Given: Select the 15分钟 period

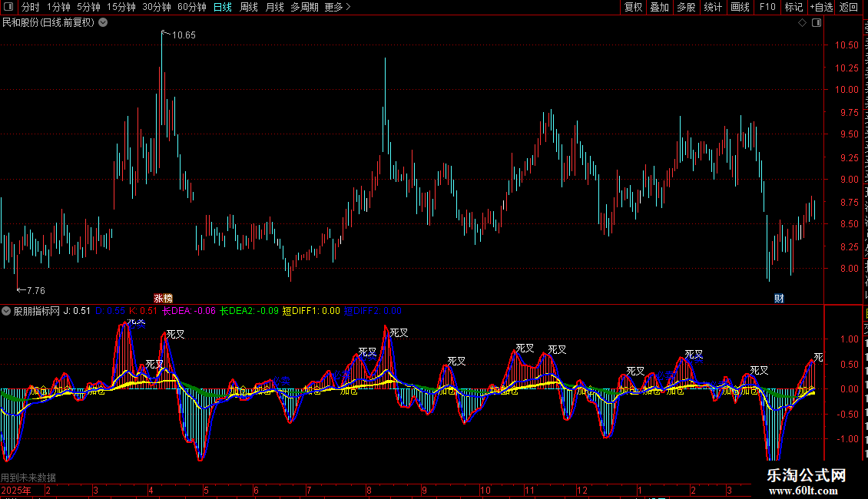Looking at the screenshot, I should (x=121, y=7).
